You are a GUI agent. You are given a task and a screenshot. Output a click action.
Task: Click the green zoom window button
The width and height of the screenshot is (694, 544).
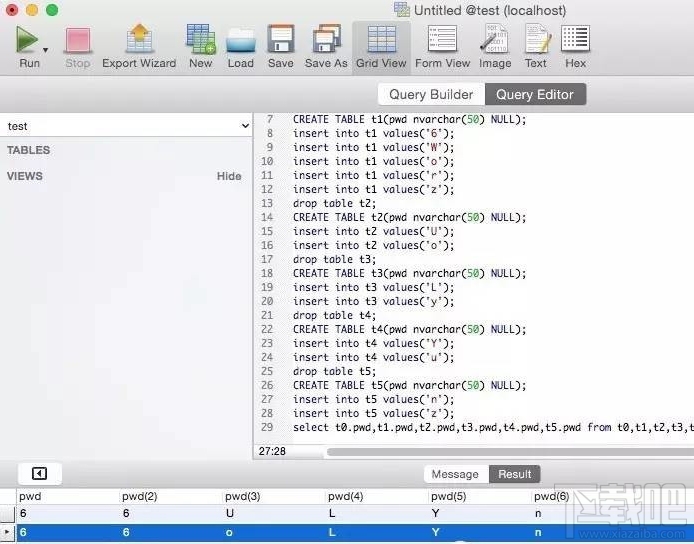[52, 10]
